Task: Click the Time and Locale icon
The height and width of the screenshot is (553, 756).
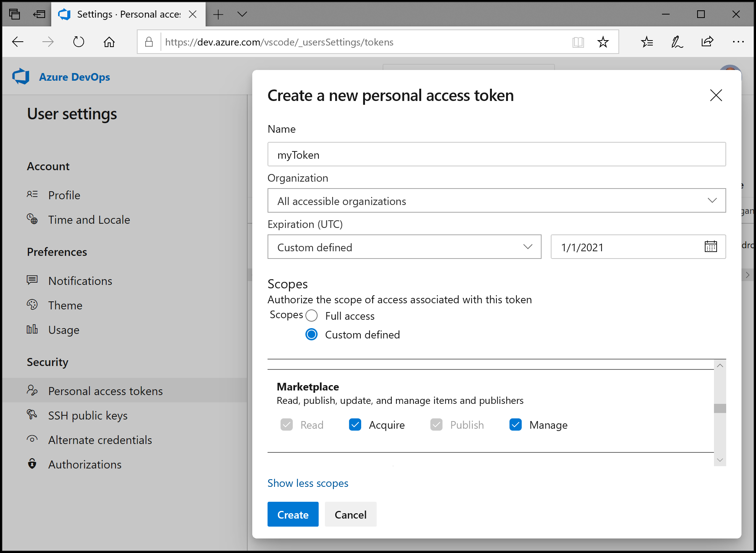Action: (x=34, y=220)
